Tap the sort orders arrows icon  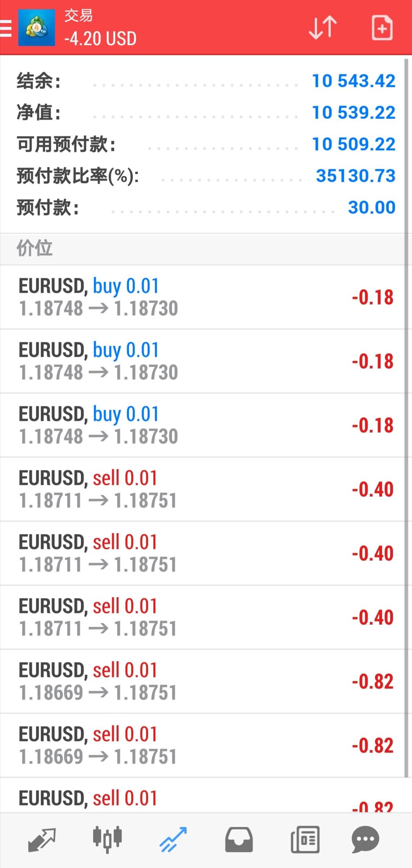(323, 27)
